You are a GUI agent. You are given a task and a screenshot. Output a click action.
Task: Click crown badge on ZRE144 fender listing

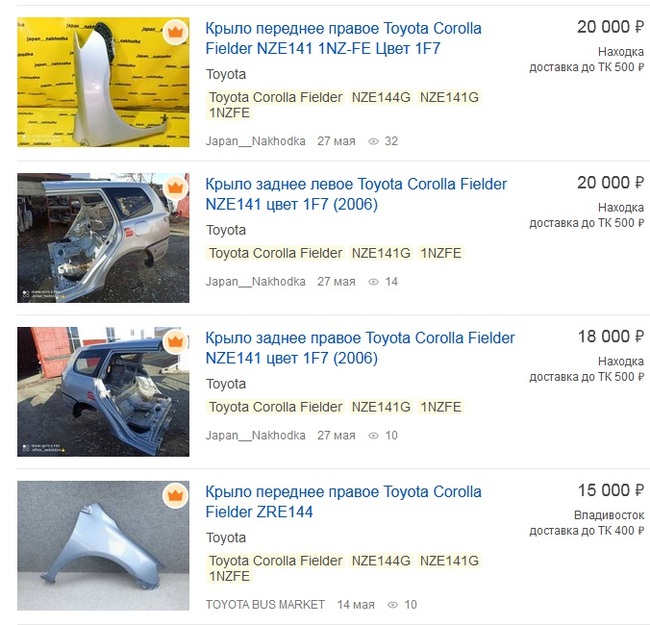[x=175, y=495]
